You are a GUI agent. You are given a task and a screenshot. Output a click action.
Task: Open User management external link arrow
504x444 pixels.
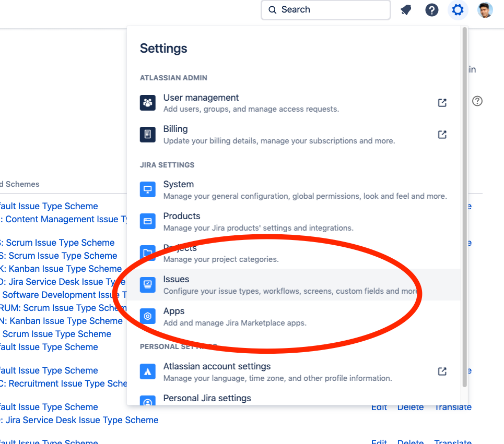point(442,103)
